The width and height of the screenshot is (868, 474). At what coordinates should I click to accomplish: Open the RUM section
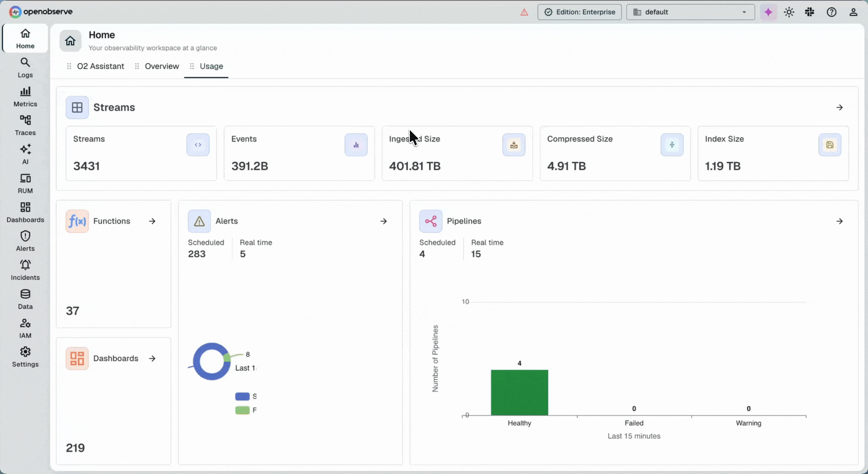point(25,183)
